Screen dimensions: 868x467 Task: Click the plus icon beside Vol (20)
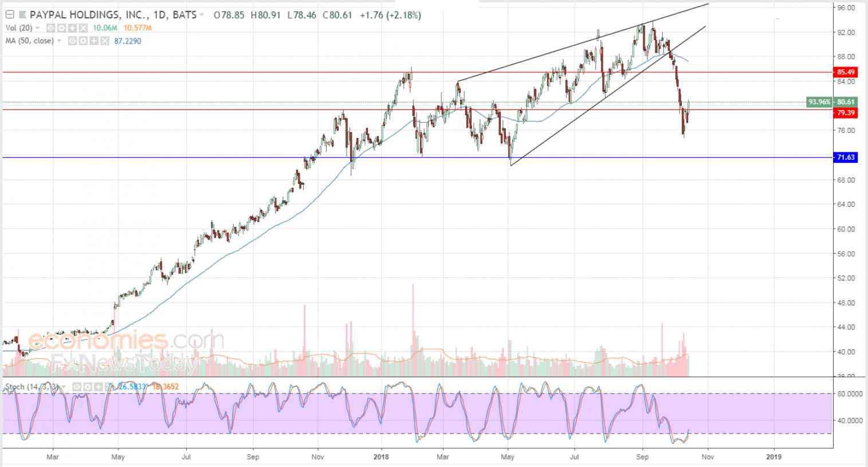click(72, 28)
